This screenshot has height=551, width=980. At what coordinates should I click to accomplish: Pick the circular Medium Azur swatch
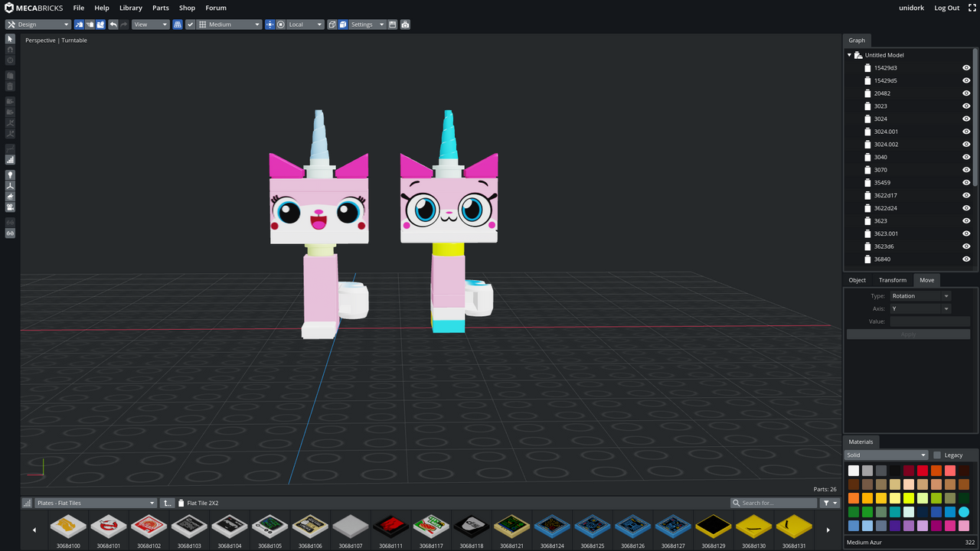click(x=964, y=512)
